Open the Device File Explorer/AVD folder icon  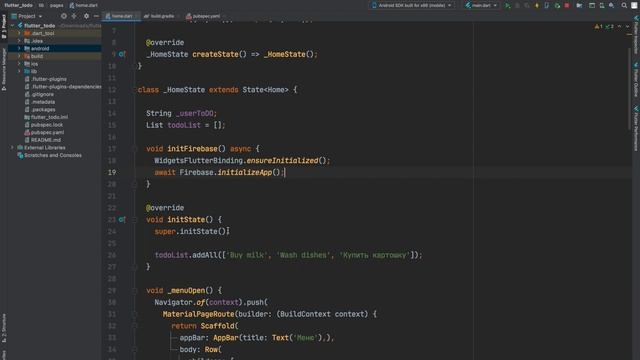tap(579, 6)
